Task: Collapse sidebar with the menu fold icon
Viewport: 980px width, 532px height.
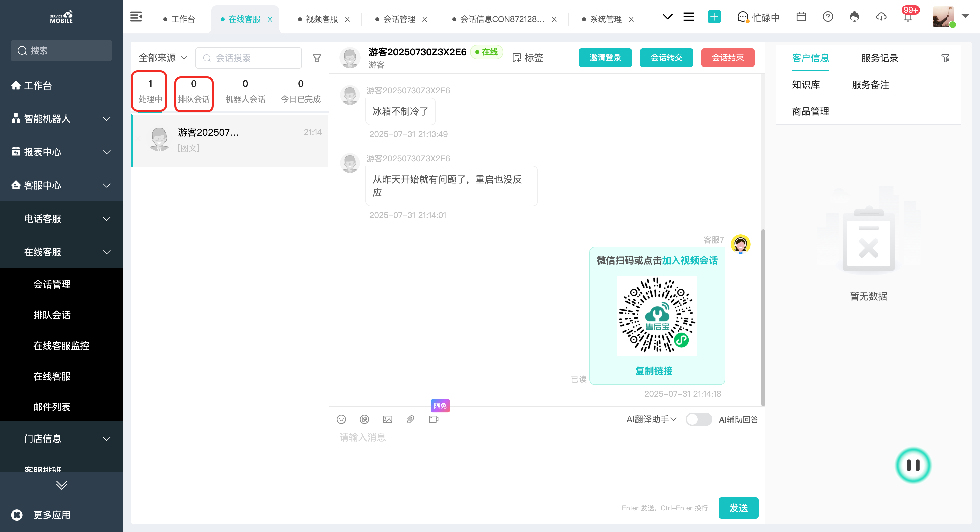Action: tap(136, 17)
